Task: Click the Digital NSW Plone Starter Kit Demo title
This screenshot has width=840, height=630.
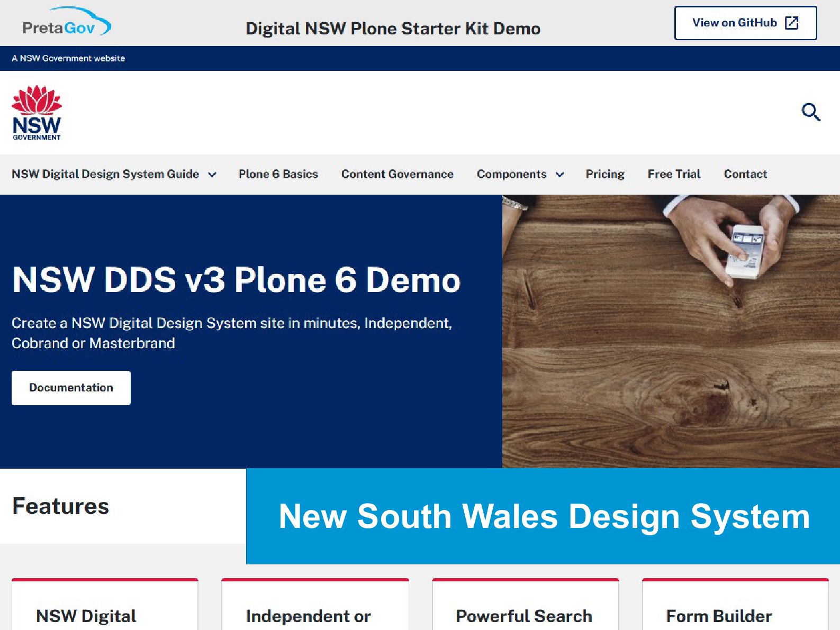Action: (393, 28)
